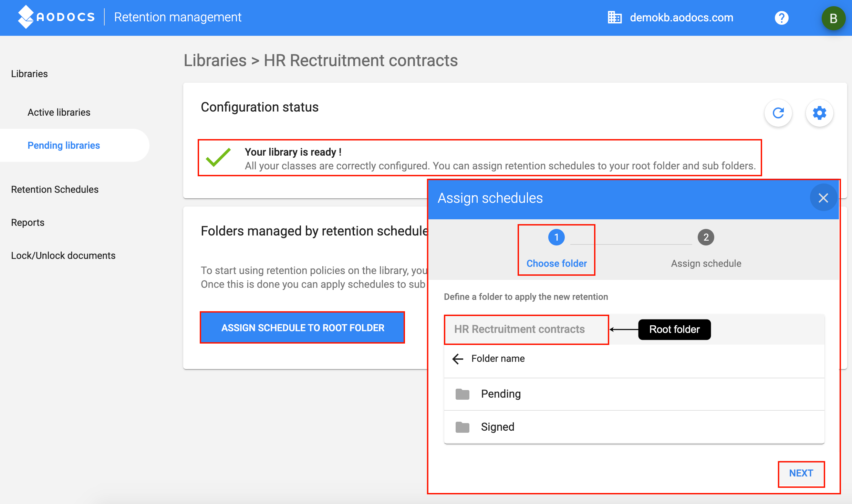Click the Signed folder icon
Viewport: 852px width, 504px height.
pos(462,427)
